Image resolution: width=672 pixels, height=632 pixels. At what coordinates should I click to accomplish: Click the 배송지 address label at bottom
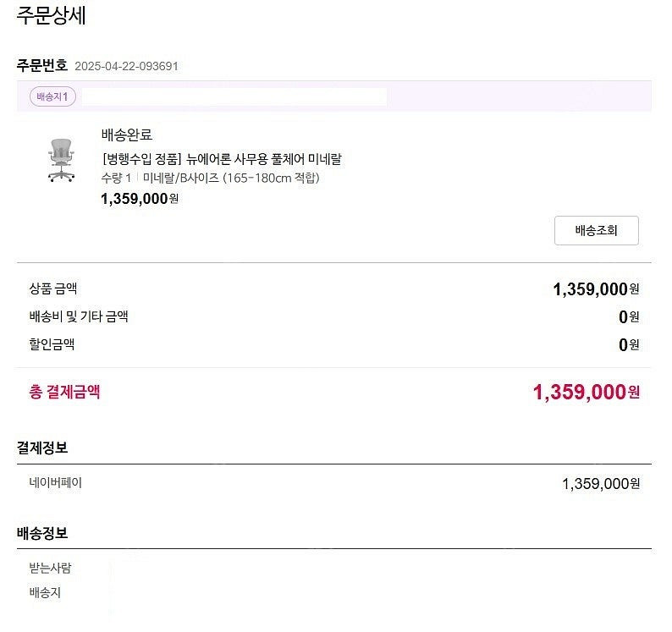(x=45, y=592)
